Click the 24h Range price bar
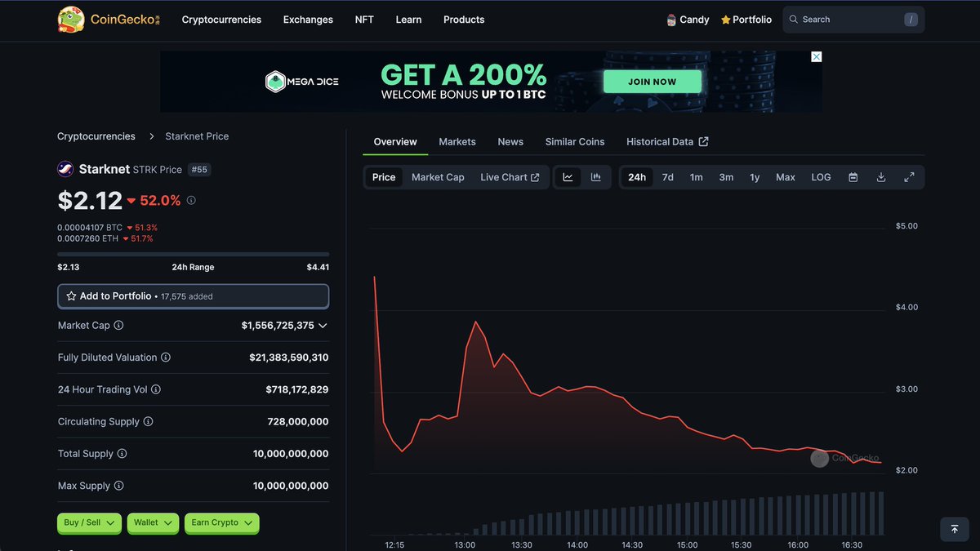 [194, 254]
